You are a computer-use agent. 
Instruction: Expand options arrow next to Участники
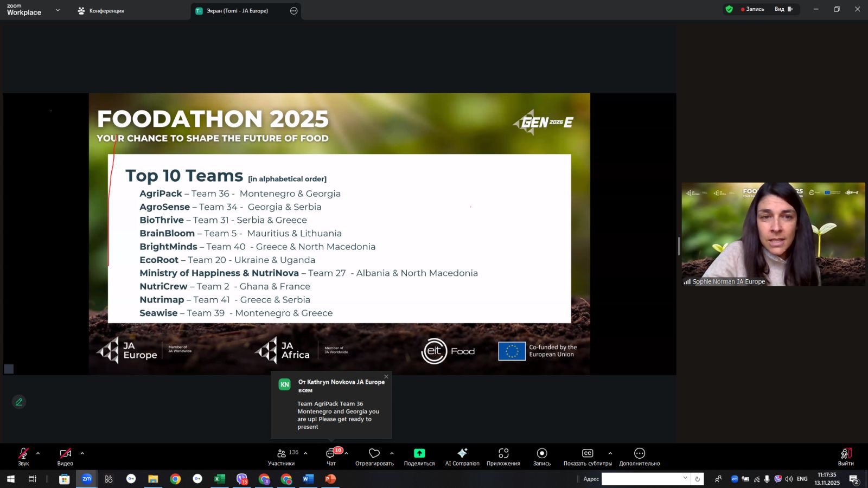305,453
